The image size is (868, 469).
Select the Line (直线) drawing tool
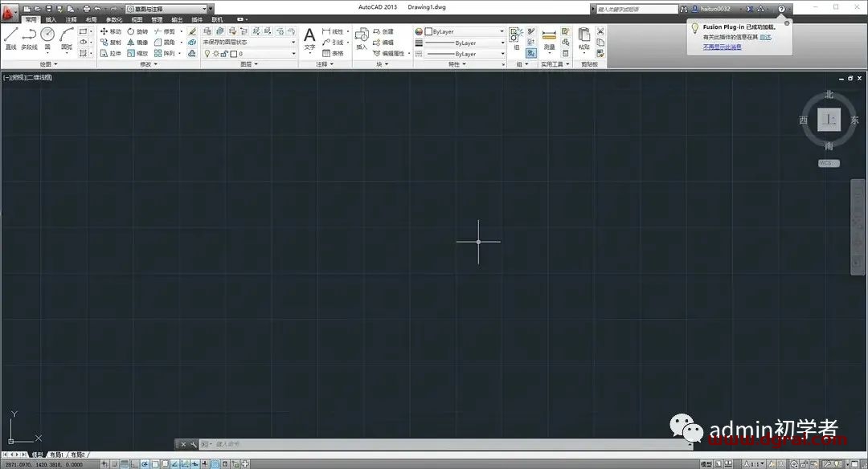click(11, 39)
